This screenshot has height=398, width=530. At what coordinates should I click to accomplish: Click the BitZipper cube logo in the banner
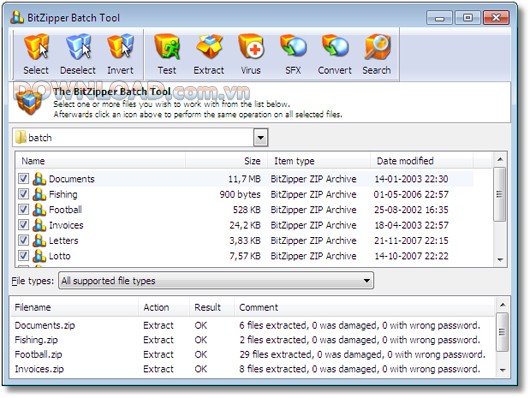(x=29, y=101)
